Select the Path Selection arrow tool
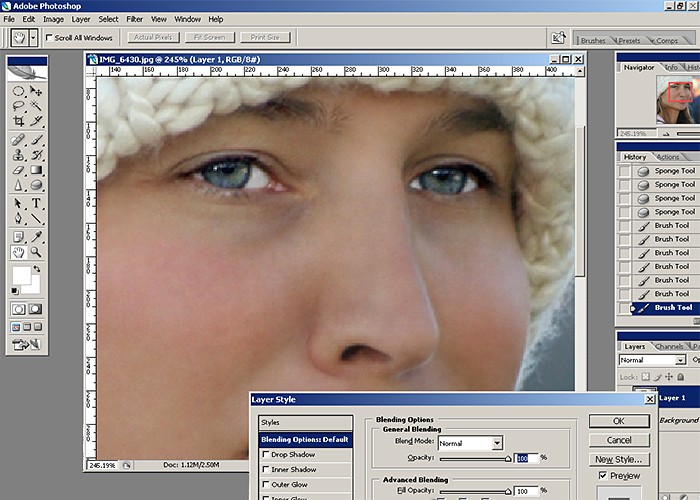 click(x=18, y=204)
